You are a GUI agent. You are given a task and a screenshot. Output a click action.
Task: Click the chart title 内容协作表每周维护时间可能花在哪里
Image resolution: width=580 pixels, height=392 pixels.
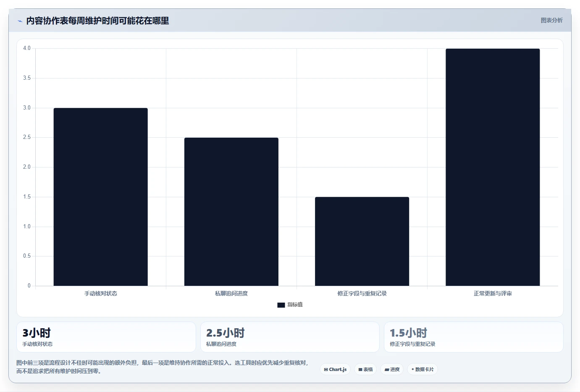pyautogui.click(x=97, y=21)
